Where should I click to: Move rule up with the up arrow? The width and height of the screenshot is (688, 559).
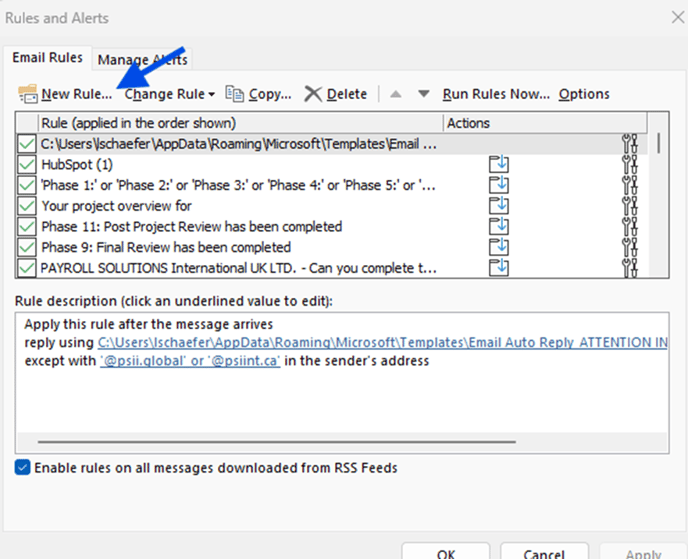[395, 94]
